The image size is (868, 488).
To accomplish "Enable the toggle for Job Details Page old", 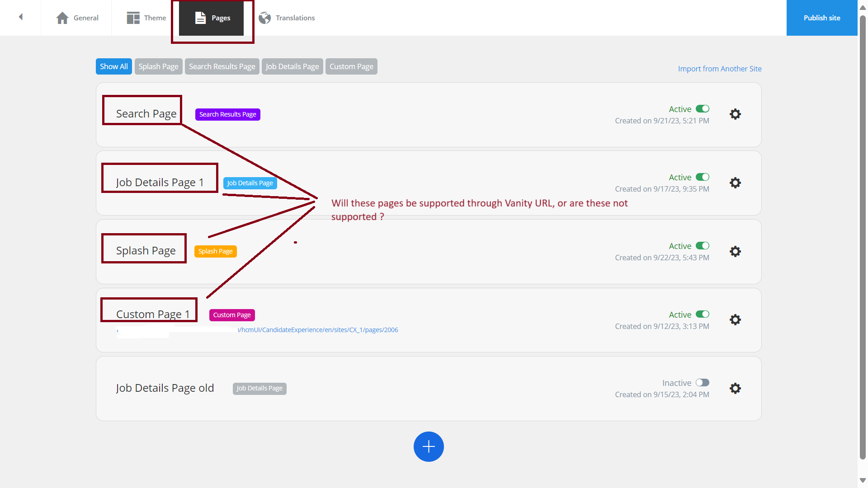I will pyautogui.click(x=702, y=382).
